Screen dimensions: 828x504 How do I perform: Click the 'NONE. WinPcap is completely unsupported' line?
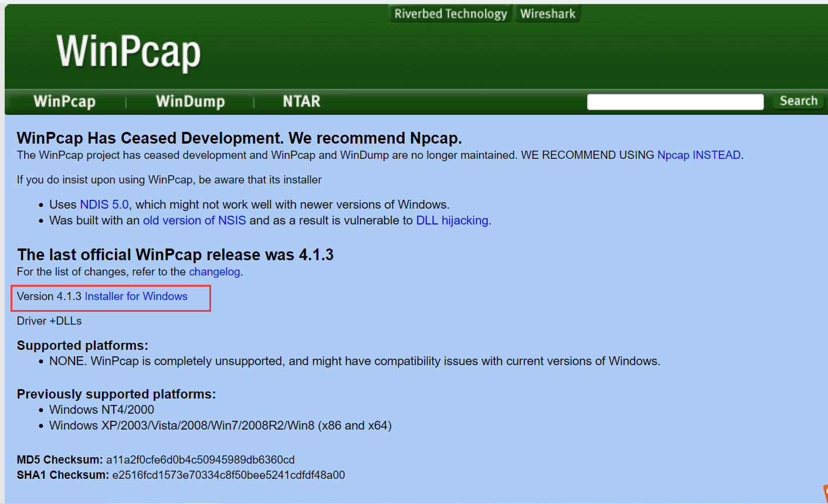pyautogui.click(x=355, y=362)
